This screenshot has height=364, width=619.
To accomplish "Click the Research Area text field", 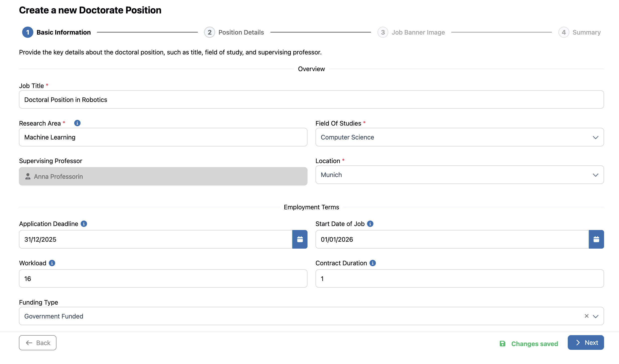I will 163,137.
